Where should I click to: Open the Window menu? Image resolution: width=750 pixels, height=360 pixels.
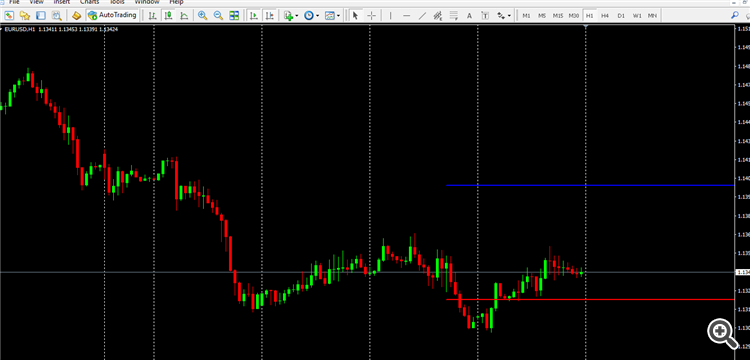coord(146,2)
